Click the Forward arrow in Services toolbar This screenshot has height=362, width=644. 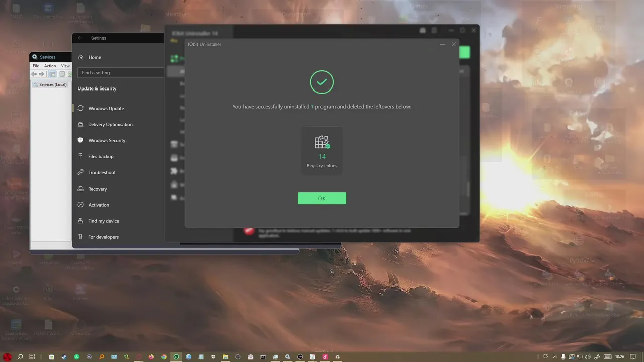41,74
